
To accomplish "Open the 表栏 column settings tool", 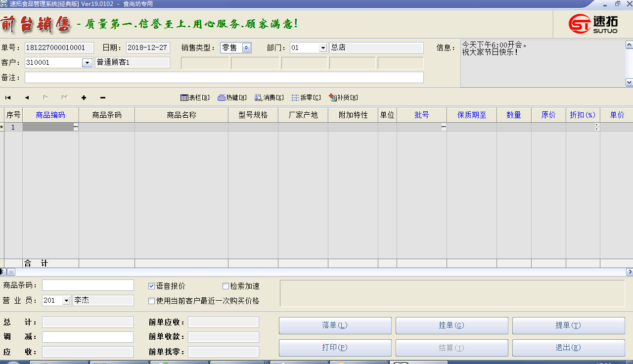I will coord(195,97).
